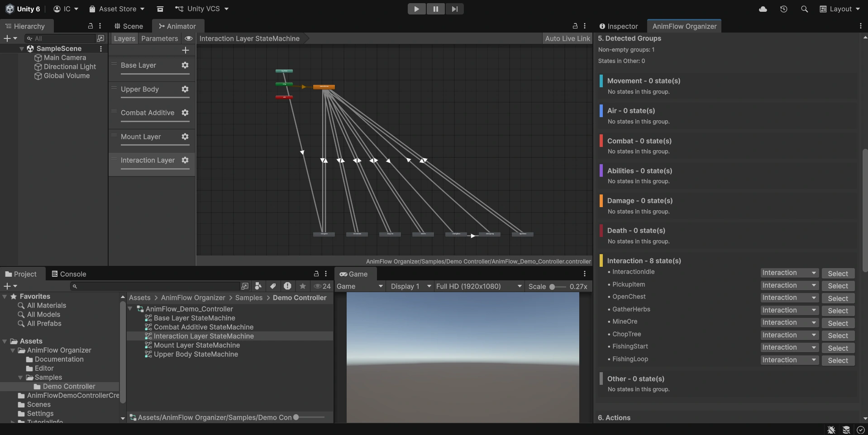Click Select button for OpenChest state
The width and height of the screenshot is (868, 435).
[x=838, y=298]
